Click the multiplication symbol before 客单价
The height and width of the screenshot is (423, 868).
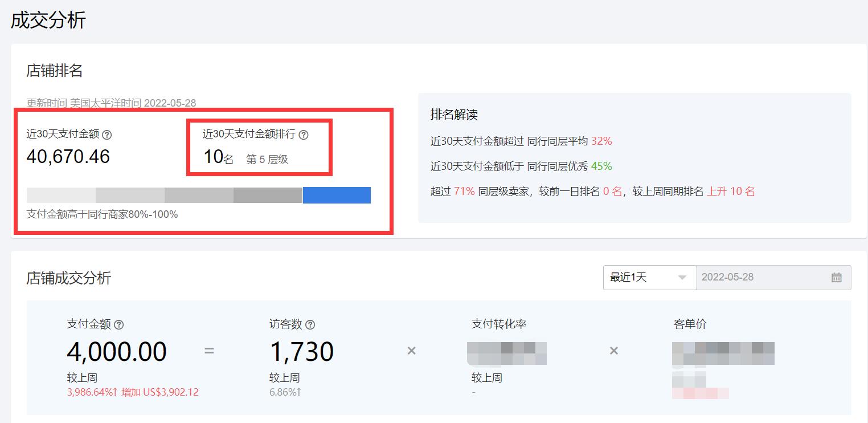613,351
